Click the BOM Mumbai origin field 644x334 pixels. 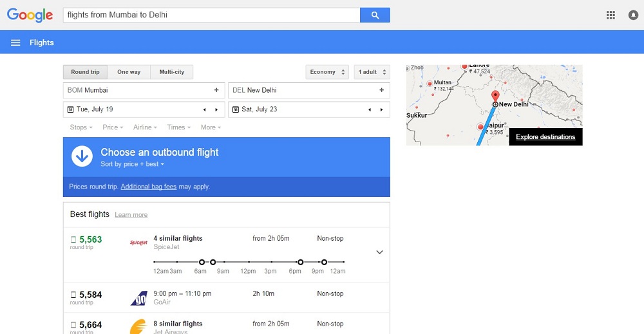click(x=144, y=90)
